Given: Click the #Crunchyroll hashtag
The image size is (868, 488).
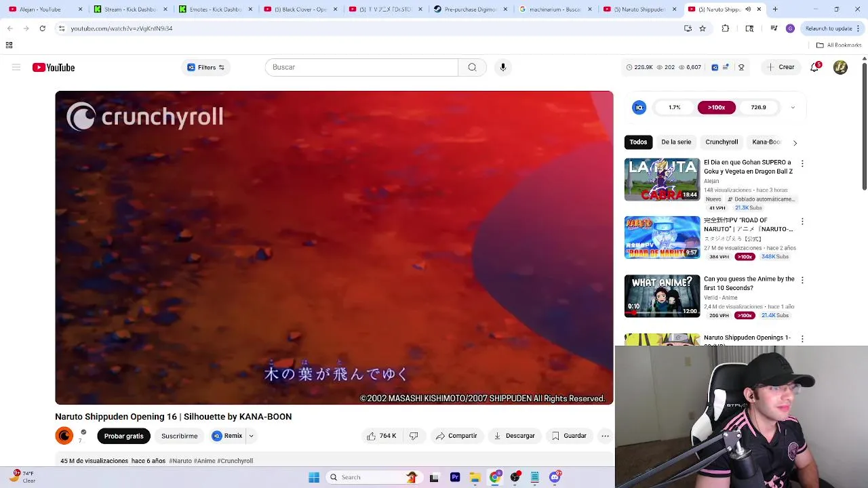Looking at the screenshot, I should coord(235,461).
